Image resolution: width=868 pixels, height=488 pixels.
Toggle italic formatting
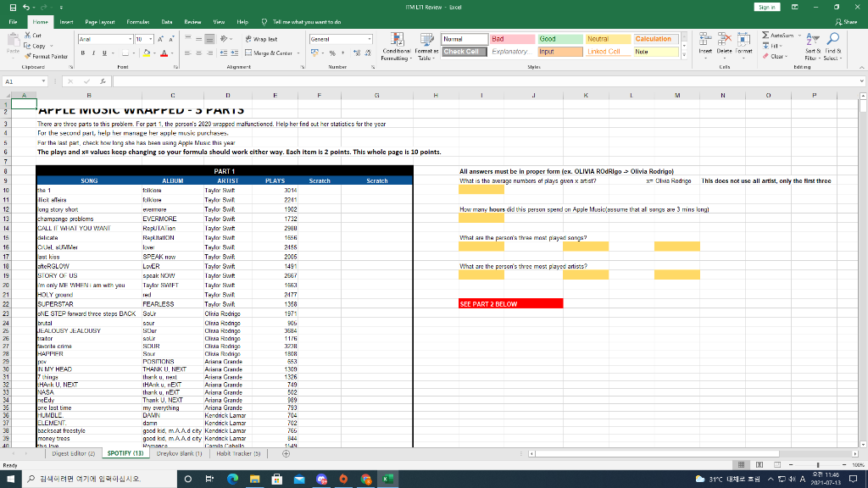(x=93, y=53)
